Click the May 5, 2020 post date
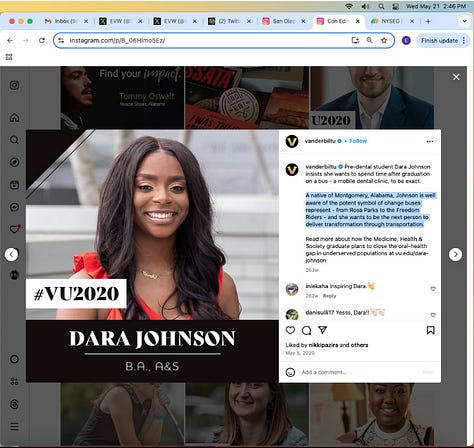Image resolution: width=474 pixels, height=448 pixels. (300, 353)
